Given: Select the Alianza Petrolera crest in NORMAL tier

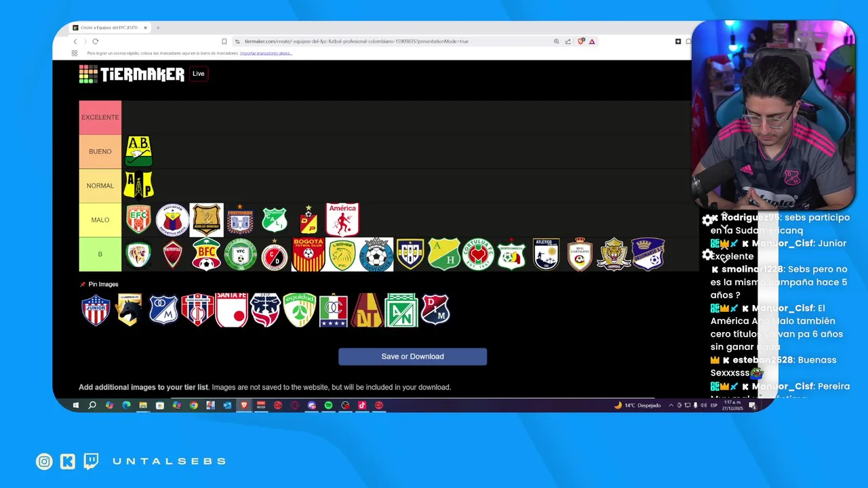Looking at the screenshot, I should point(138,185).
